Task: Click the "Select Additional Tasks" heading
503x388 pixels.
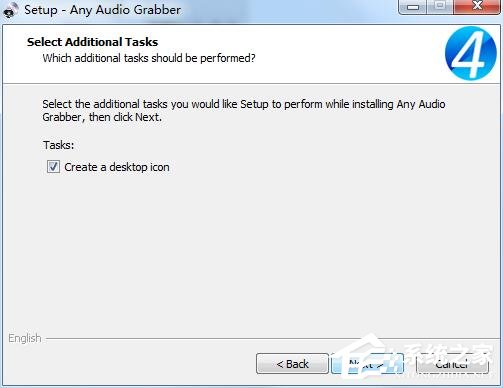Action: [x=93, y=42]
